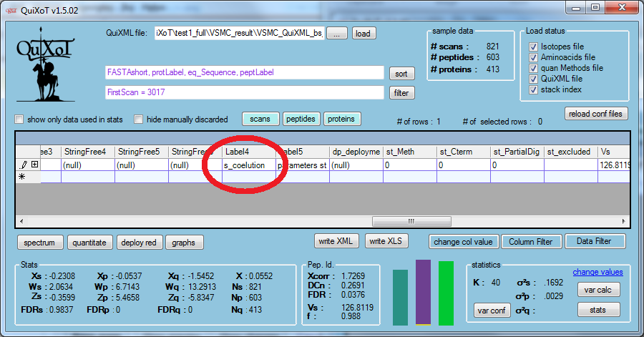Image resolution: width=644 pixels, height=337 pixels.
Task: Select the scans view
Action: (260, 119)
